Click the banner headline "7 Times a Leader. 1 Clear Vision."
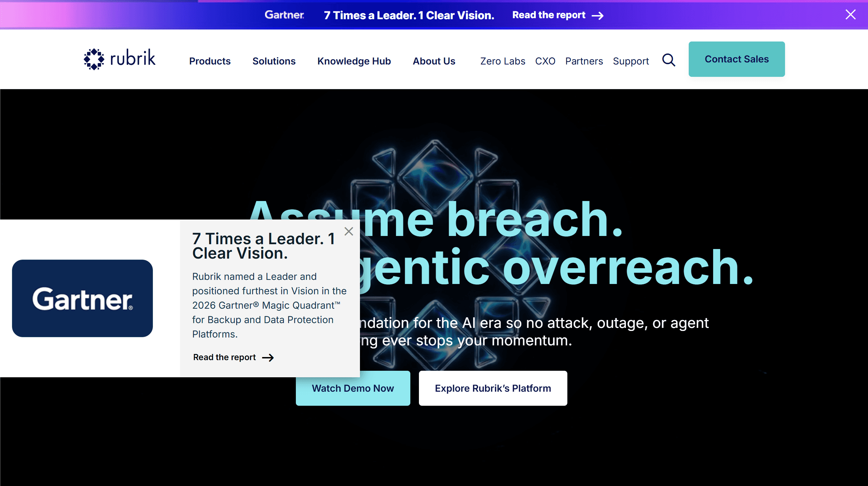 (409, 15)
